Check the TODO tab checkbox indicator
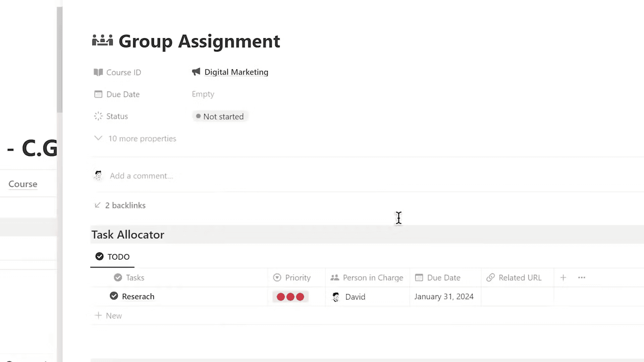 tap(99, 256)
